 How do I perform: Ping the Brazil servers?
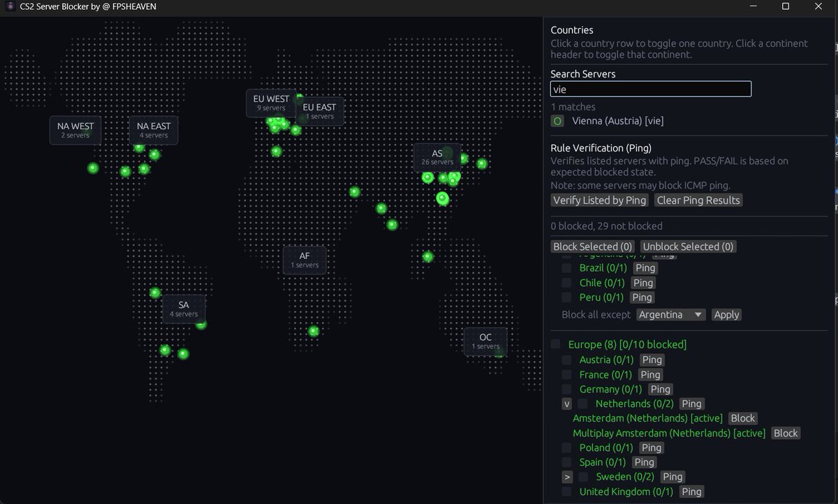coord(645,268)
